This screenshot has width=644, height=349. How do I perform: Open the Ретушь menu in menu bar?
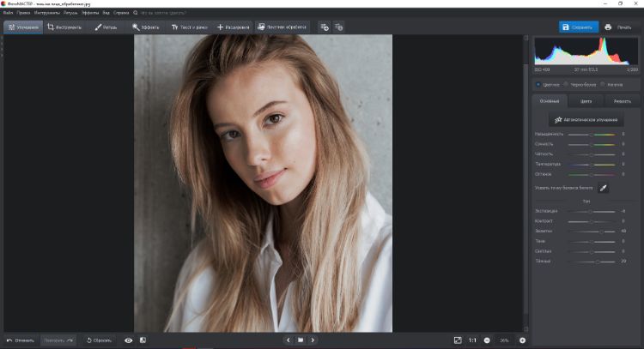click(x=70, y=13)
